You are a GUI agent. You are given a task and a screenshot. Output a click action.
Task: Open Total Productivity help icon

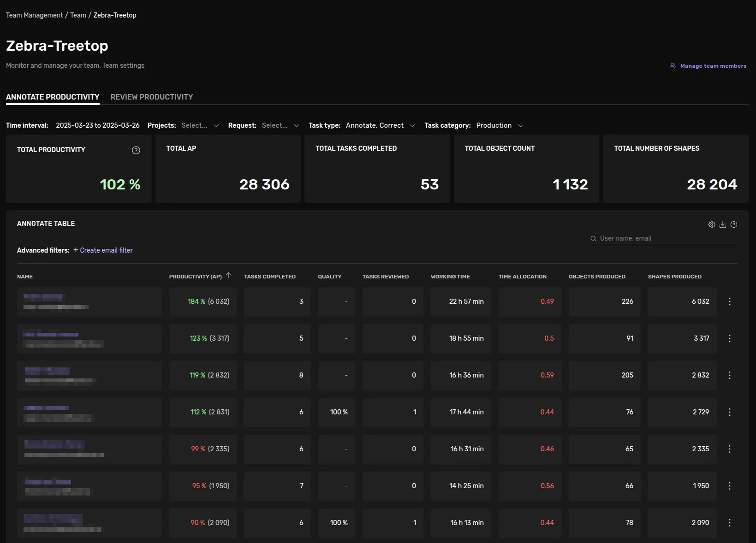136,150
